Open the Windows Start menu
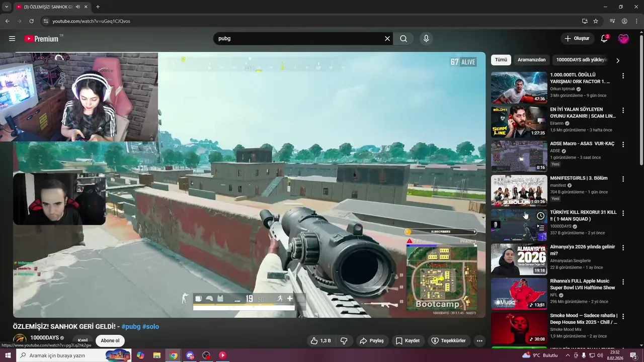Viewport: 644px width, 362px height. (x=8, y=355)
